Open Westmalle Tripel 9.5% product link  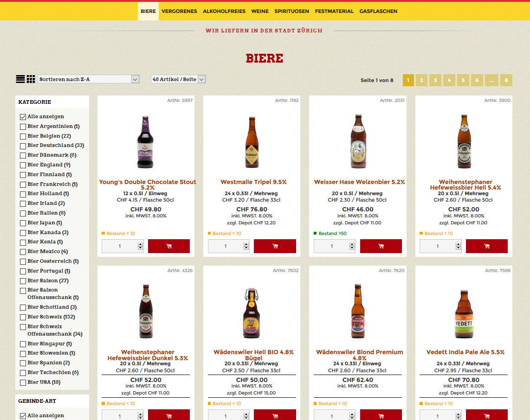click(x=253, y=182)
